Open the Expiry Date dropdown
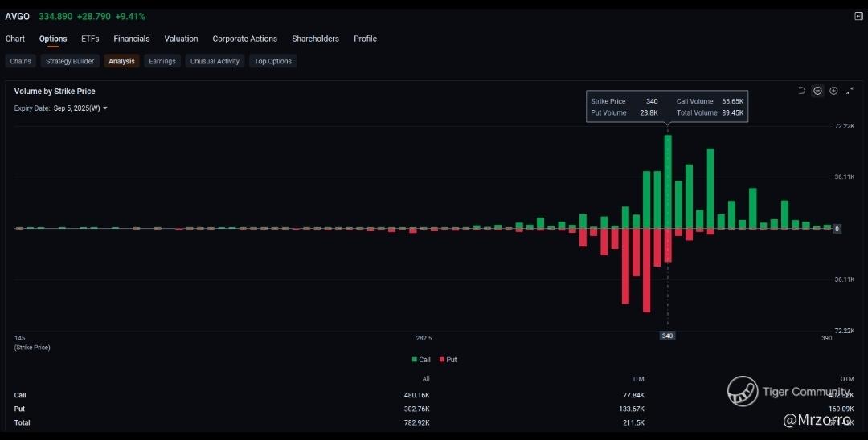The width and height of the screenshot is (868, 440). (x=81, y=108)
